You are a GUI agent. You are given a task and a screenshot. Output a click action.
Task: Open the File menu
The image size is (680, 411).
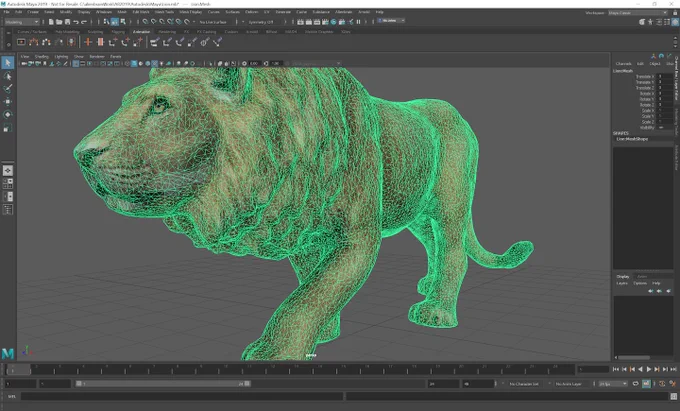tap(7, 12)
